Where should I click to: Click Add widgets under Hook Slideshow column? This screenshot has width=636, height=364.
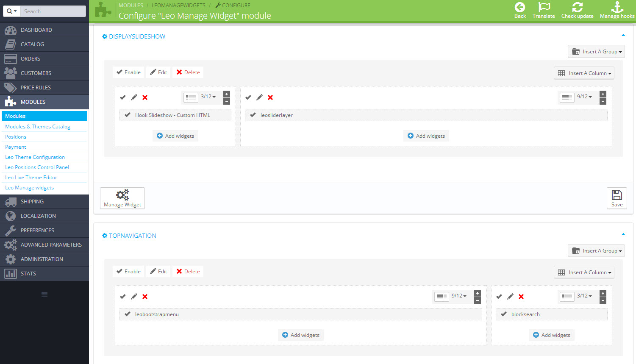click(x=175, y=136)
